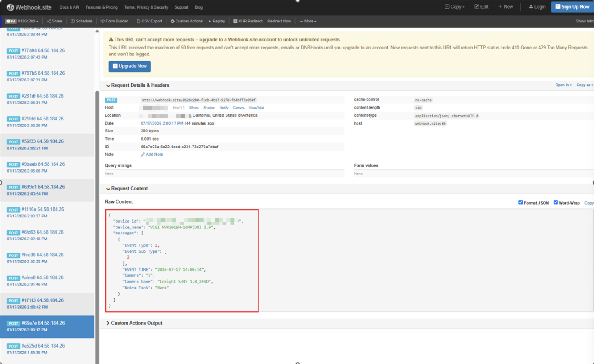Open Custom Actions gear item

(186, 21)
